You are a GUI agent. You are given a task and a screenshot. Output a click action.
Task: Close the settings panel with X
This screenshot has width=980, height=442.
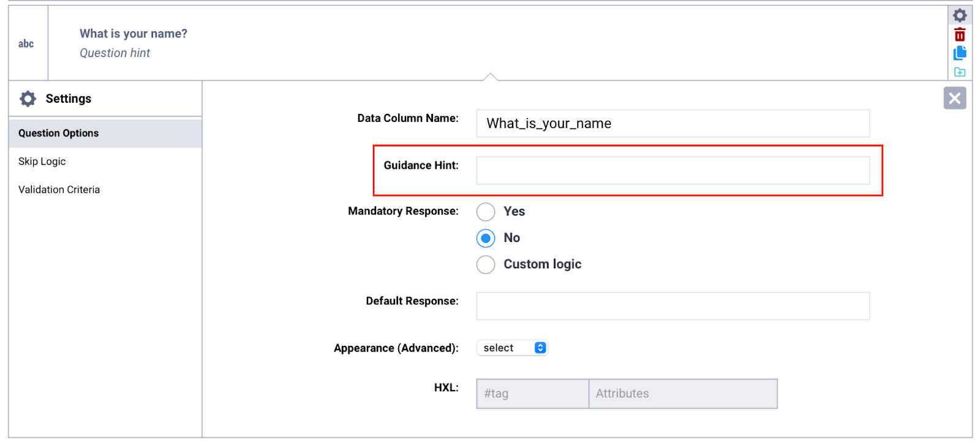(954, 99)
